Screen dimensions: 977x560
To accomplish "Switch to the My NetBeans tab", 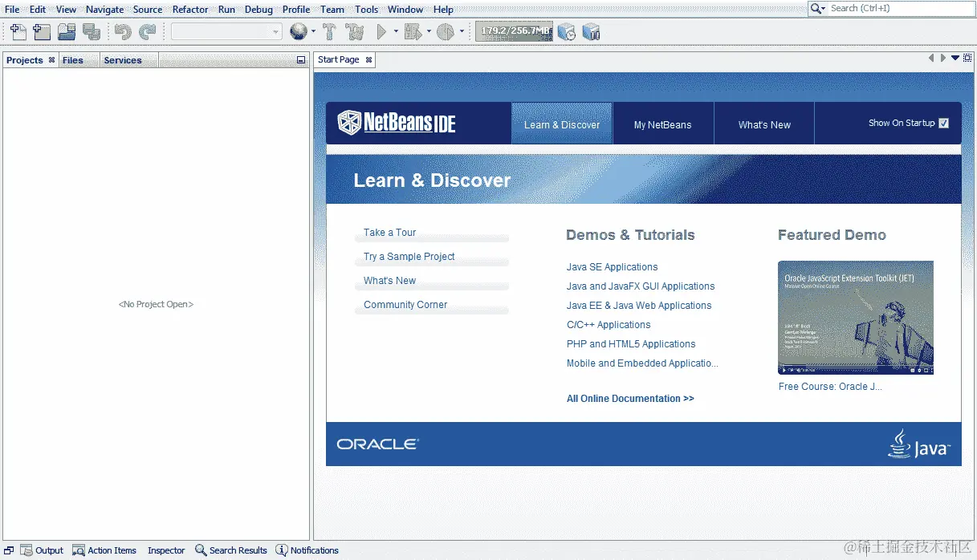I will [662, 124].
